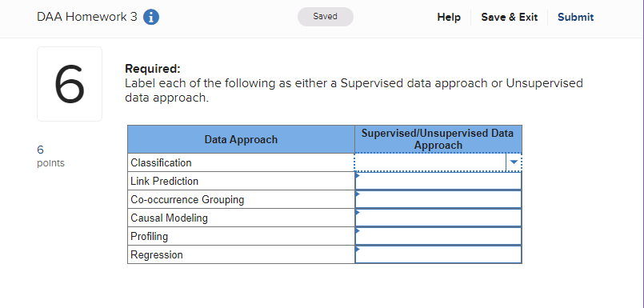644x308 pixels.
Task: Click the Help link
Action: pyautogui.click(x=449, y=18)
